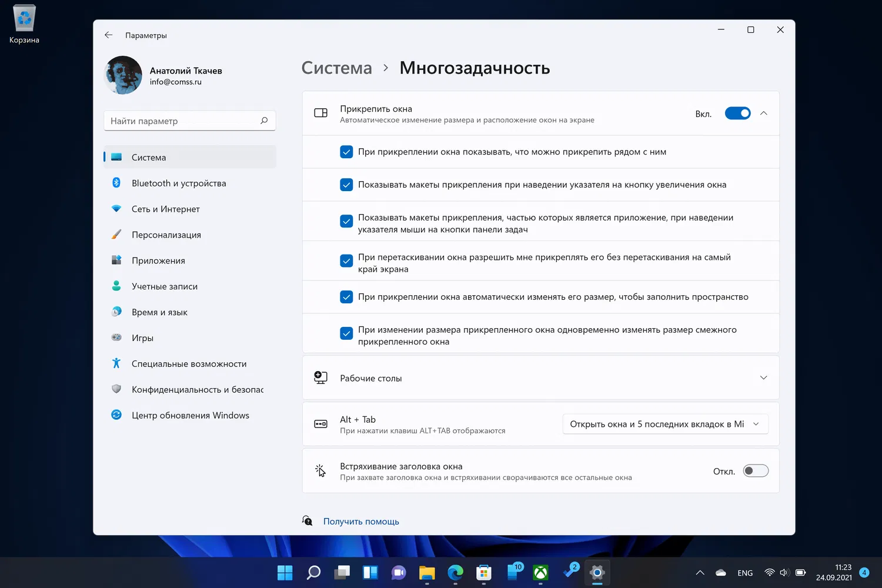This screenshot has width=882, height=588.
Task: Open Microsoft Store from the taskbar
Action: (483, 572)
